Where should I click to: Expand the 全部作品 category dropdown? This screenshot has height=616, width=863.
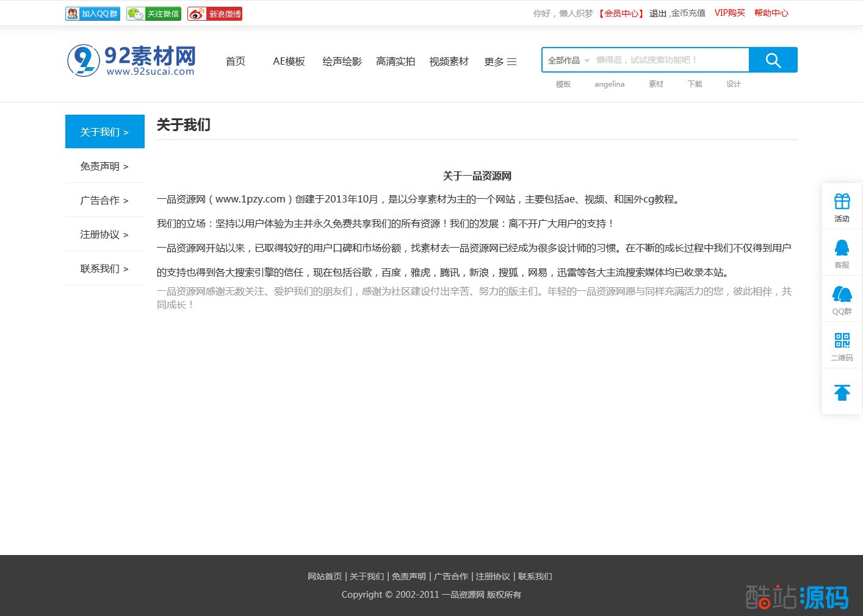(568, 60)
